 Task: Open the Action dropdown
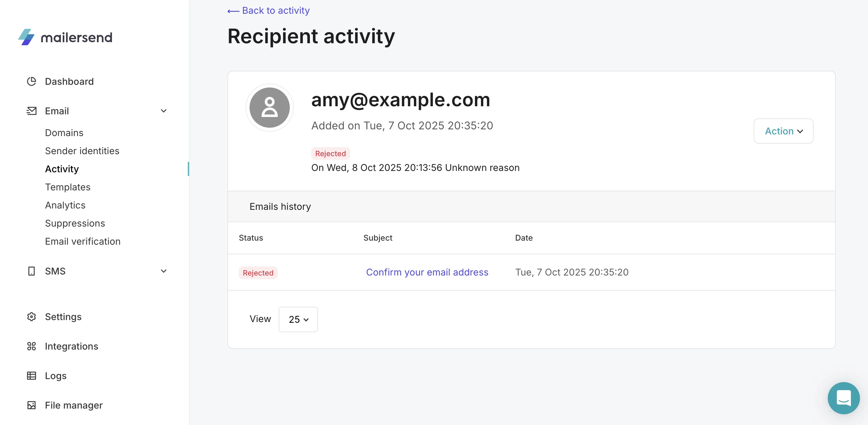[783, 131]
